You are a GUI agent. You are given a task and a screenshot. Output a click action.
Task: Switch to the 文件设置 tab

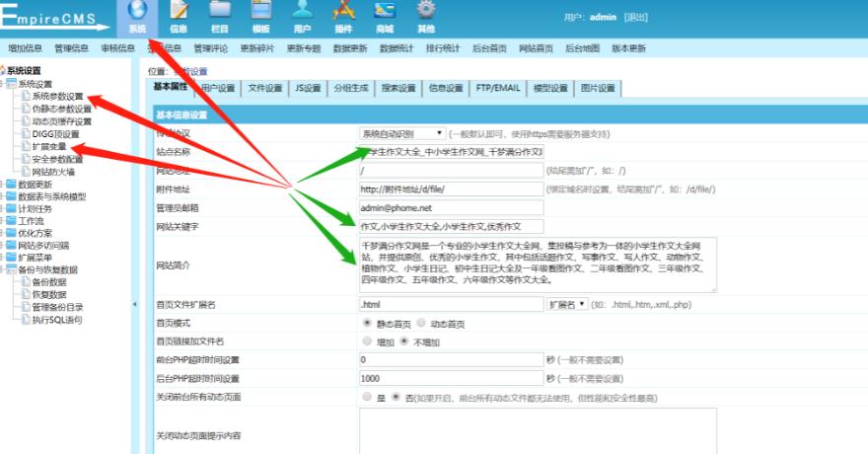[x=264, y=88]
